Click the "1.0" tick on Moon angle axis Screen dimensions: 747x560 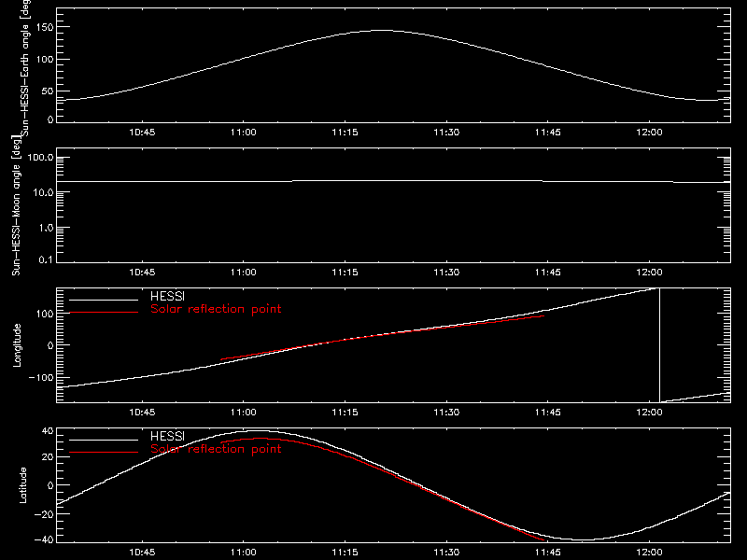46,228
